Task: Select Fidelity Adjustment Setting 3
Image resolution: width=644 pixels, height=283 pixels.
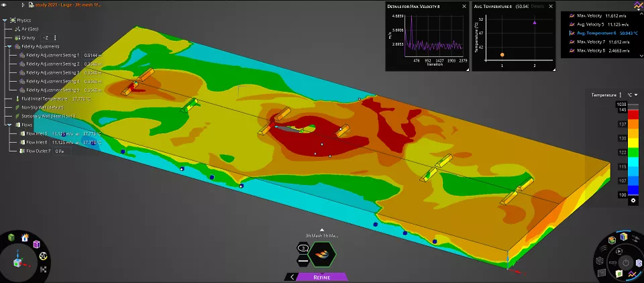Action: [52, 72]
